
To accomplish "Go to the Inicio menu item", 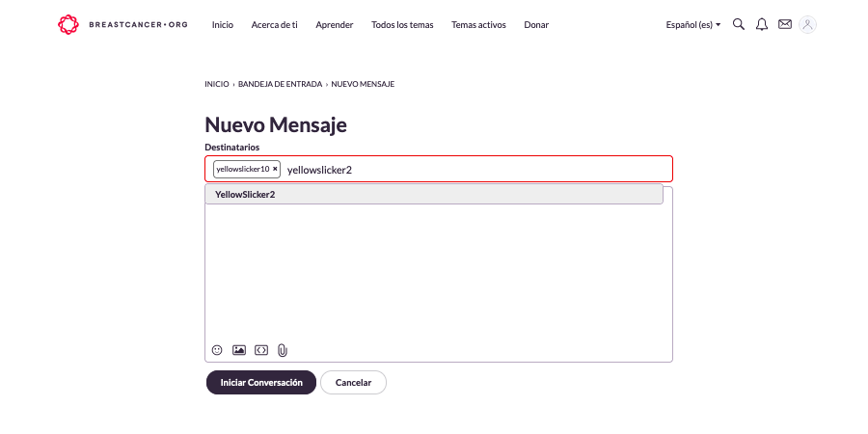I will pos(223,25).
